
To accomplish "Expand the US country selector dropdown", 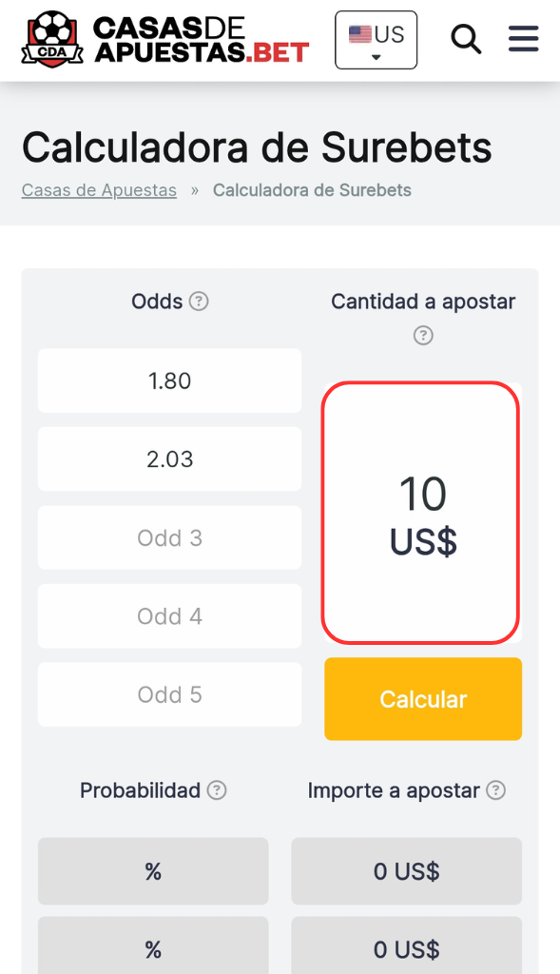I will point(377,40).
